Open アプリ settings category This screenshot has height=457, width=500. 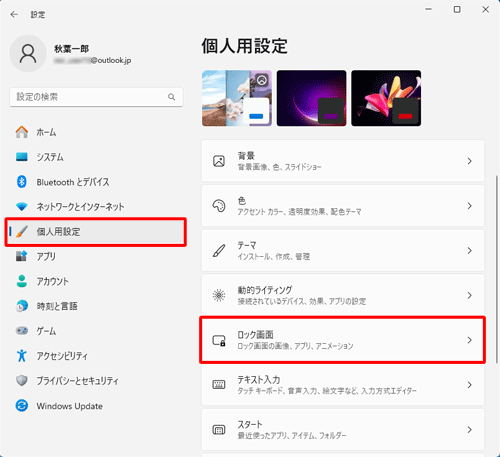[x=96, y=256]
